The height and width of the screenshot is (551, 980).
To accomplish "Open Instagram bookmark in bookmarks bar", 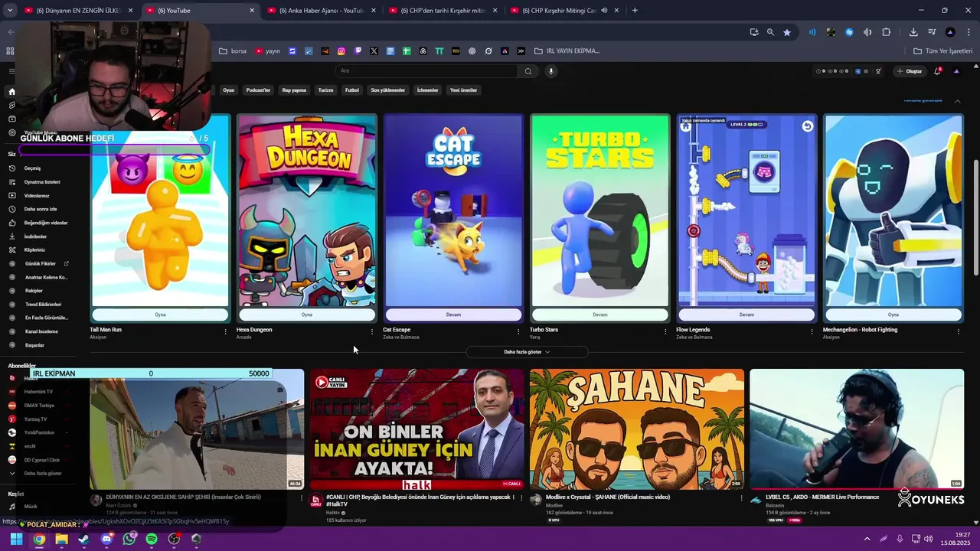I will click(341, 51).
